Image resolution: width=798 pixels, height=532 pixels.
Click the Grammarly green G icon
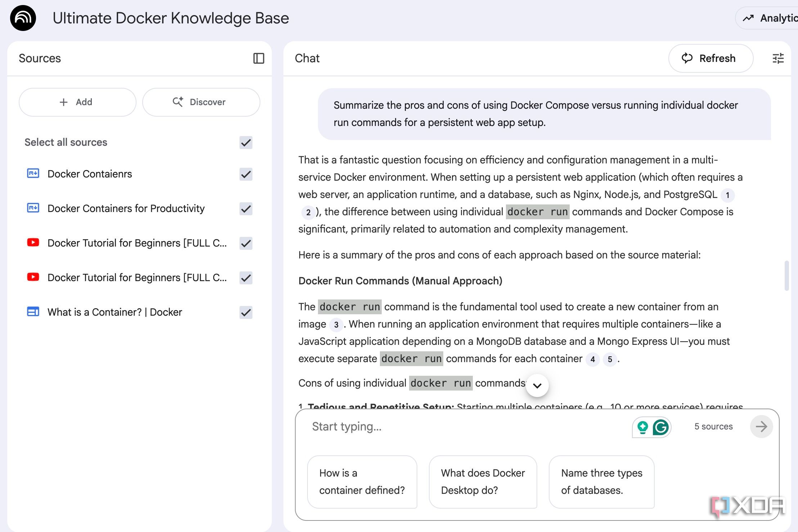(660, 427)
